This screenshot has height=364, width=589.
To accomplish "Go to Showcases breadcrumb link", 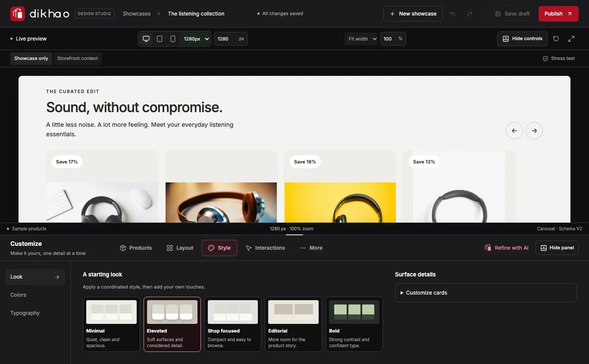I will point(137,14).
